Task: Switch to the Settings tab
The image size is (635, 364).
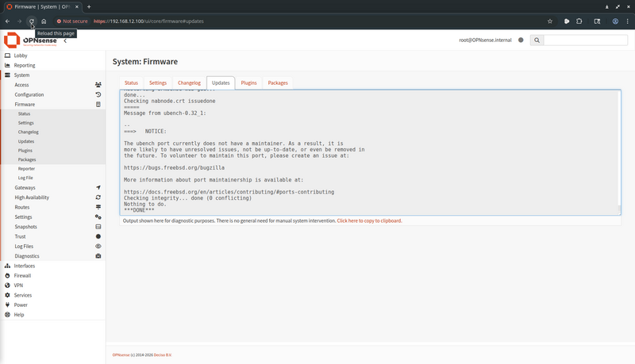Action: (x=158, y=83)
